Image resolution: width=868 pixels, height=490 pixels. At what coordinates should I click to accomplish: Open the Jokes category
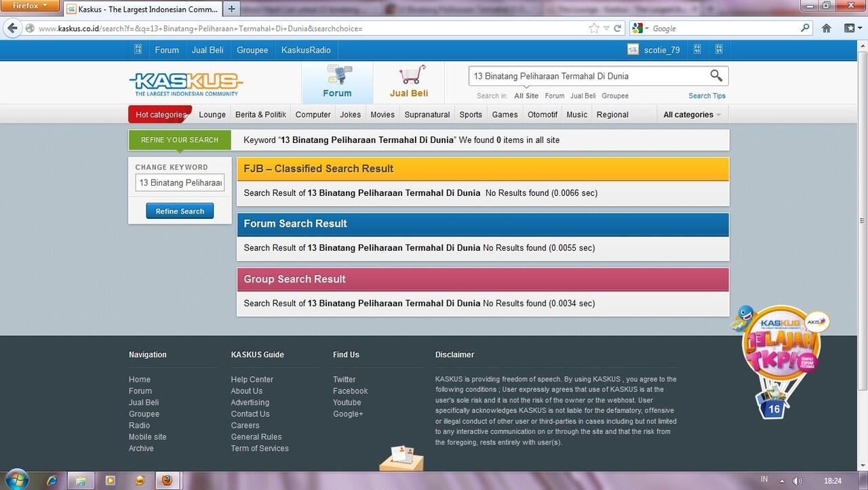click(x=350, y=115)
